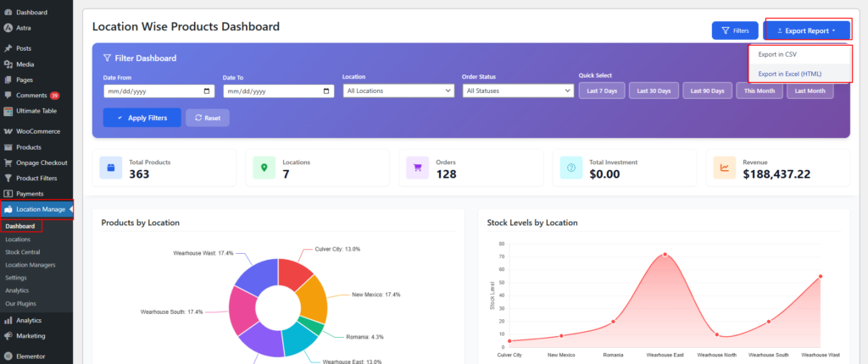Viewport: 868px width, 364px height.
Task: Open the Export Report dropdown button
Action: pyautogui.click(x=806, y=30)
